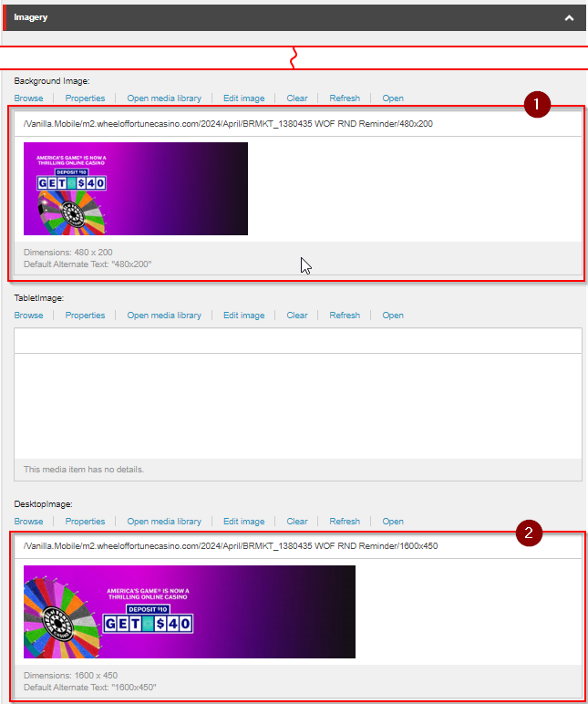Refresh the TabletImage field
This screenshot has height=704, width=588.
point(345,316)
